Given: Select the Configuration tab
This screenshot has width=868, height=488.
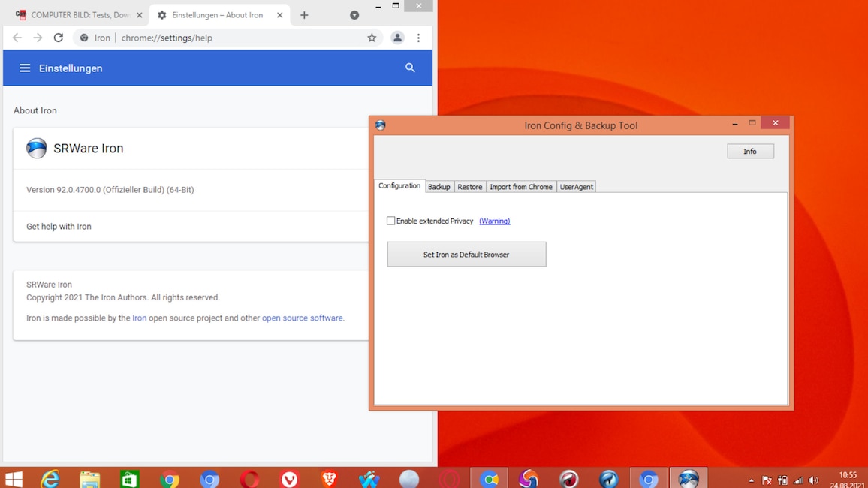Looking at the screenshot, I should pyautogui.click(x=399, y=186).
